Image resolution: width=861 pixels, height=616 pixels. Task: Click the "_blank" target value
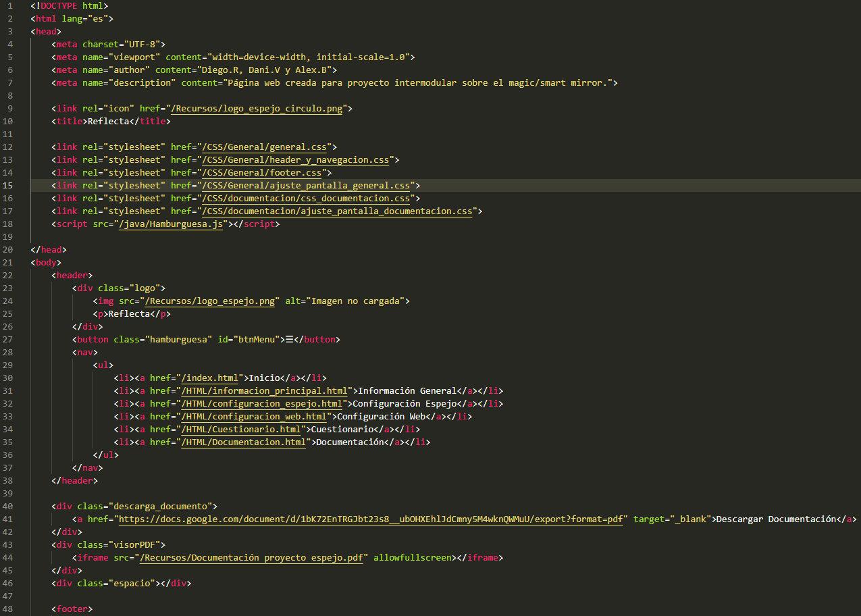coord(690,519)
